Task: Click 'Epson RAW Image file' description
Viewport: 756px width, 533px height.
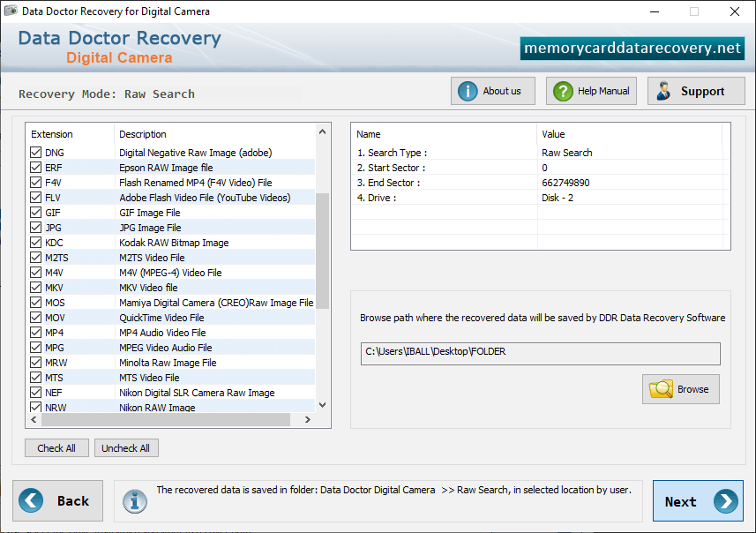Action: click(x=166, y=168)
